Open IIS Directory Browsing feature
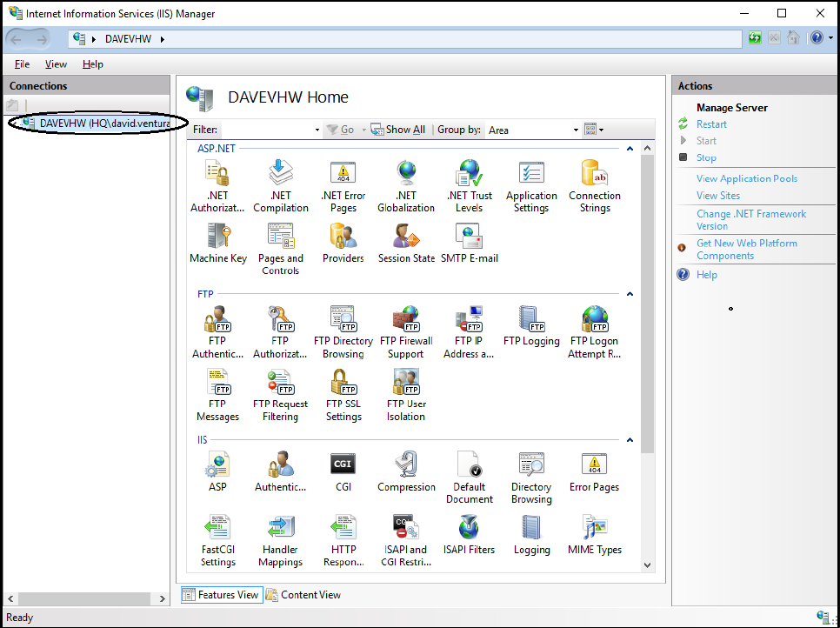Image resolution: width=840 pixels, height=628 pixels. point(531,478)
